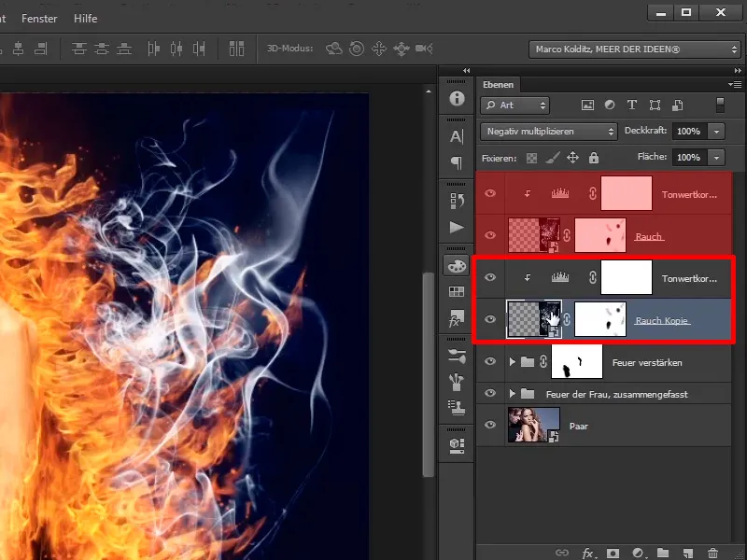The width and height of the screenshot is (747, 560).
Task: Hide the Rauch layer
Action: [x=490, y=235]
